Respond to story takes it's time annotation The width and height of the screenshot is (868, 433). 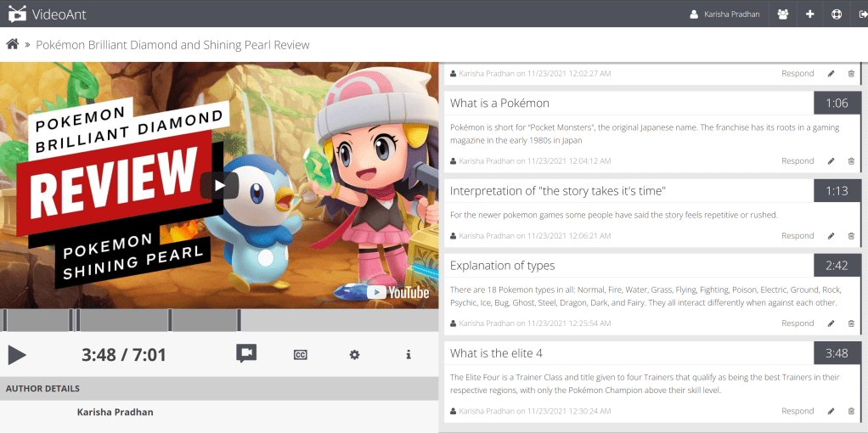798,236
